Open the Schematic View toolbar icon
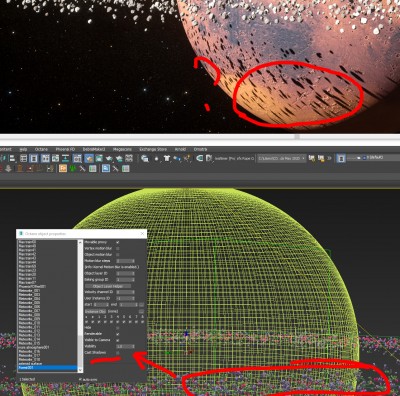Viewport: 400px width, 396px height. 65,158
